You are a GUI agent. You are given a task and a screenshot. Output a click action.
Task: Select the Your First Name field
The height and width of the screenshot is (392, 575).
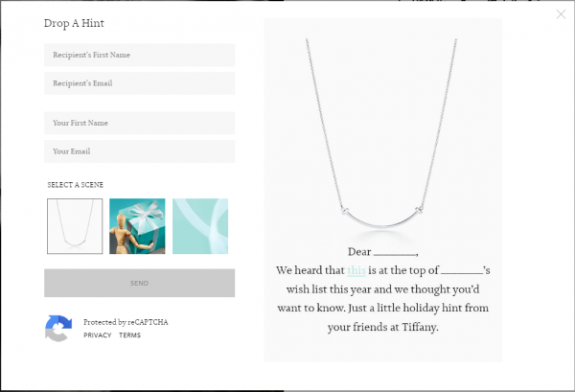coord(139,123)
